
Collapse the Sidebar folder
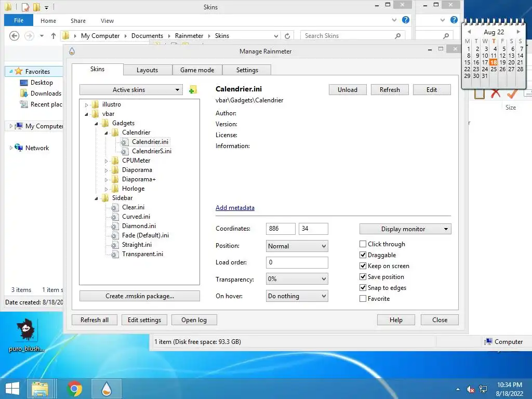96,198
